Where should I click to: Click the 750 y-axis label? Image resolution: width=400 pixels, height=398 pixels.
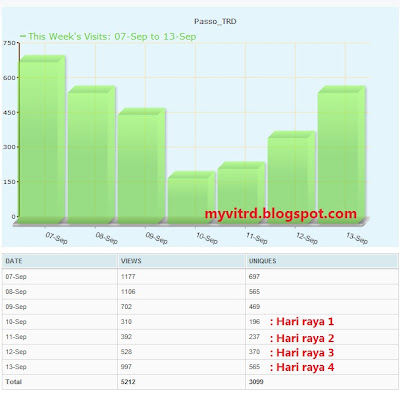pyautogui.click(x=9, y=43)
